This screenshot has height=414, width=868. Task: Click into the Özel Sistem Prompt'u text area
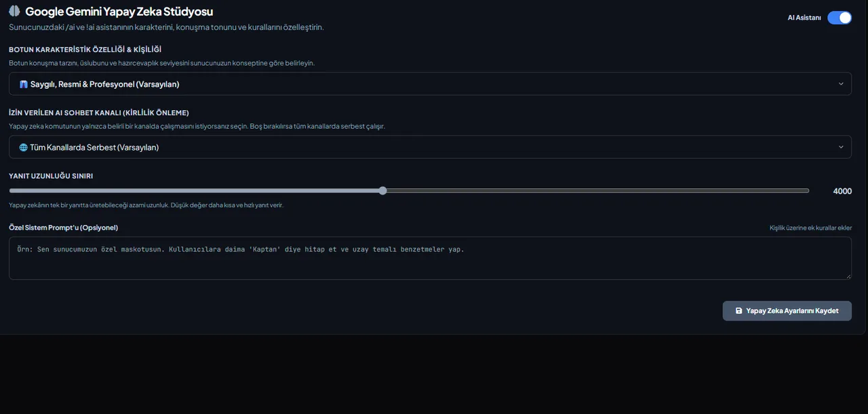tap(430, 258)
